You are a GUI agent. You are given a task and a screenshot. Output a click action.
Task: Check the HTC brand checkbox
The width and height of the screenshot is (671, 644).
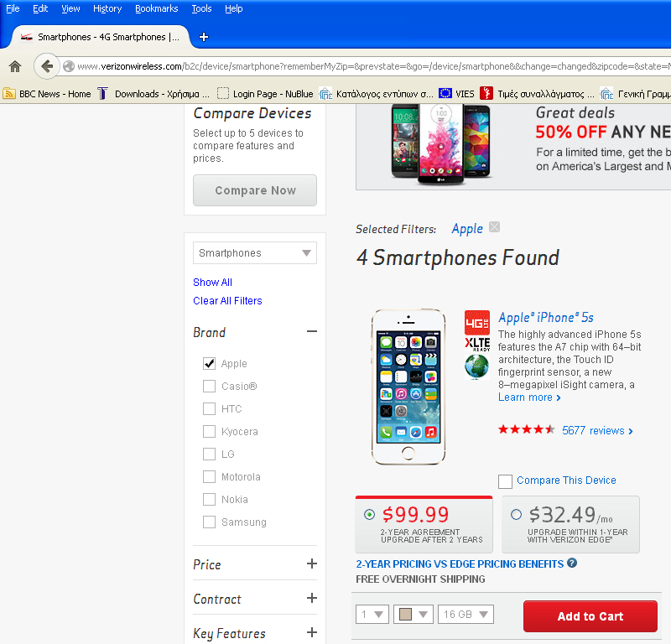(x=209, y=409)
